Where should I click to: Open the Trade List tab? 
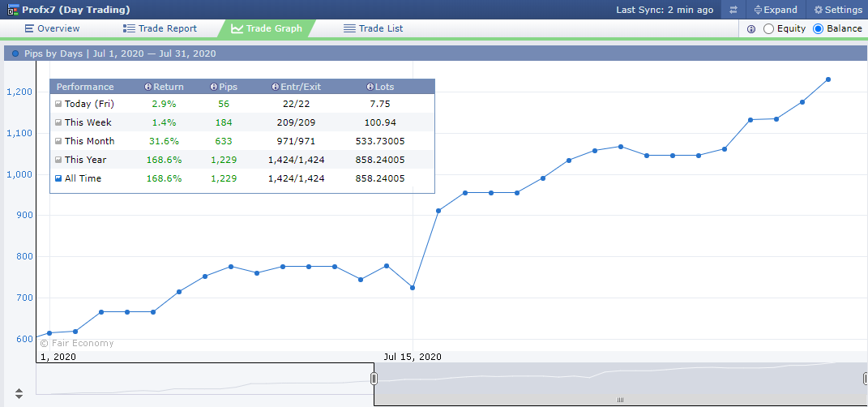click(373, 28)
